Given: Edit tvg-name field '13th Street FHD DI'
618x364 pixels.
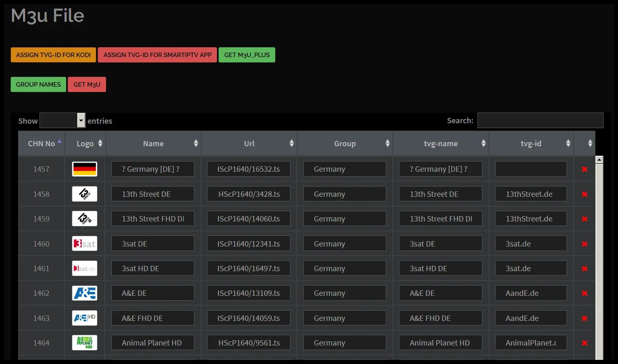Looking at the screenshot, I should (440, 219).
